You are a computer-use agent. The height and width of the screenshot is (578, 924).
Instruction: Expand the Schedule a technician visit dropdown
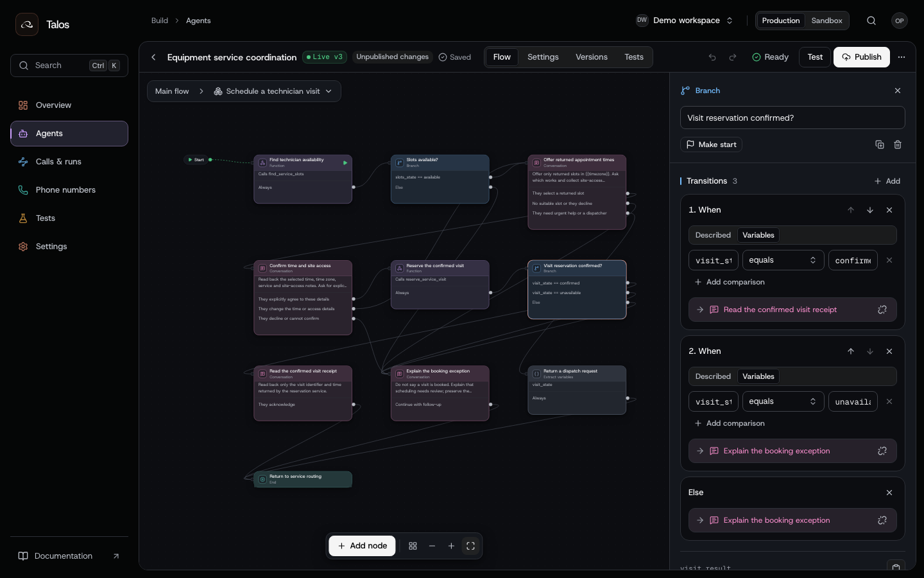pos(273,91)
